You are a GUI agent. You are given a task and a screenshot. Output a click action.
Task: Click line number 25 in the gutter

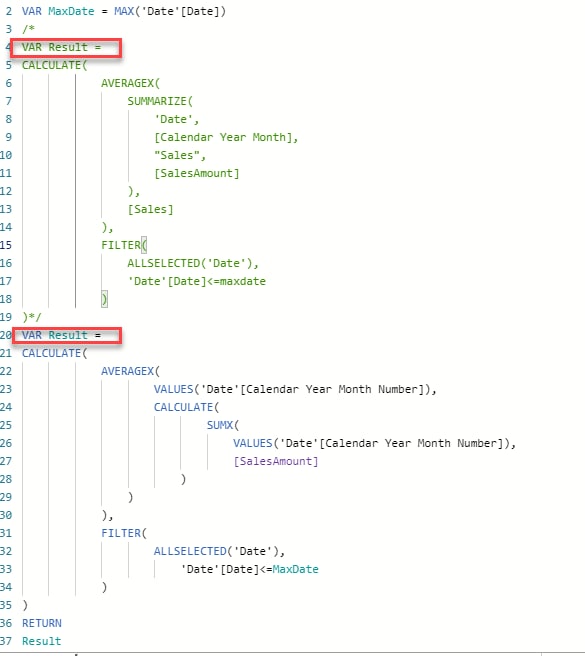click(x=6, y=425)
